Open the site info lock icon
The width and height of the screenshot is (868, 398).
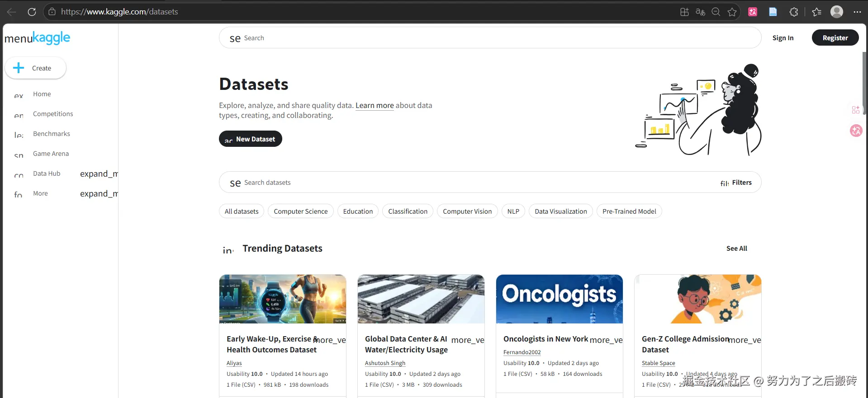[x=52, y=12]
